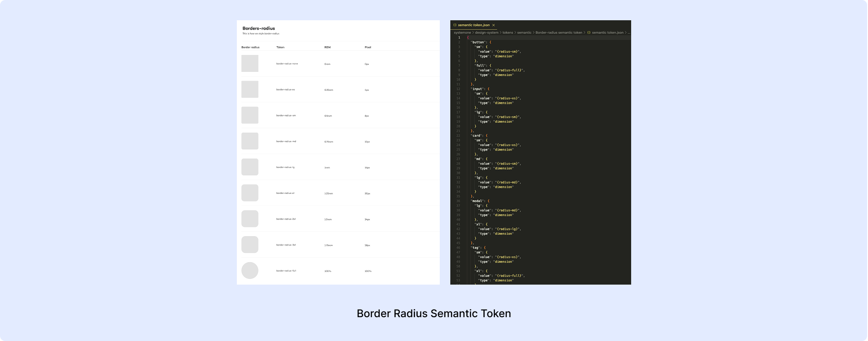
Task: Open the systemone breadcrumb folder
Action: coord(462,33)
